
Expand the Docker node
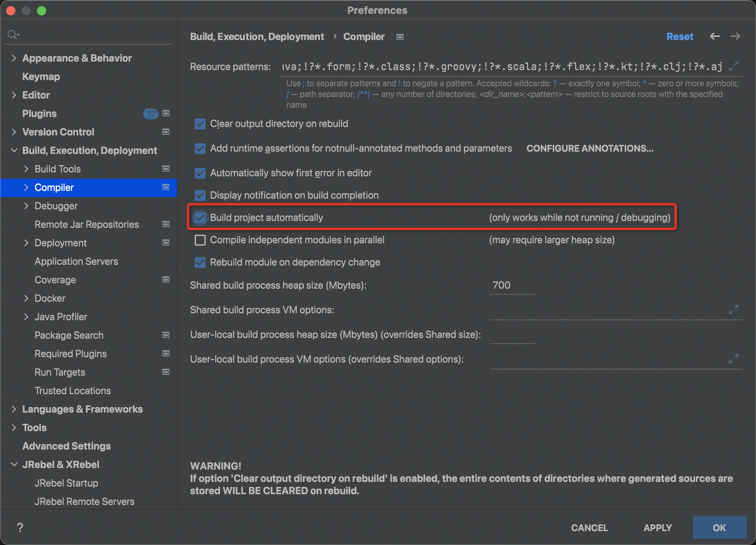pos(26,298)
